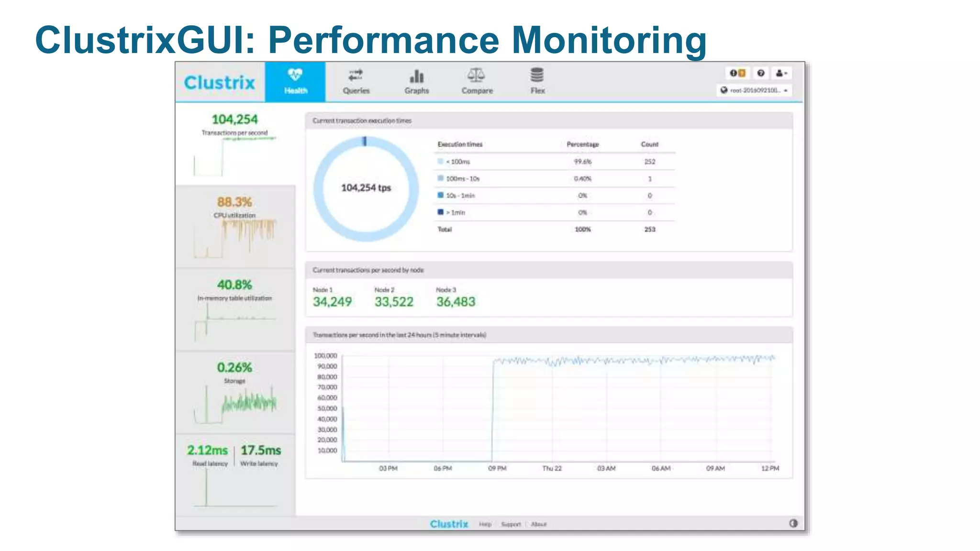Click the >1min legend swatch
The height and width of the screenshot is (551, 980).
[x=440, y=212]
